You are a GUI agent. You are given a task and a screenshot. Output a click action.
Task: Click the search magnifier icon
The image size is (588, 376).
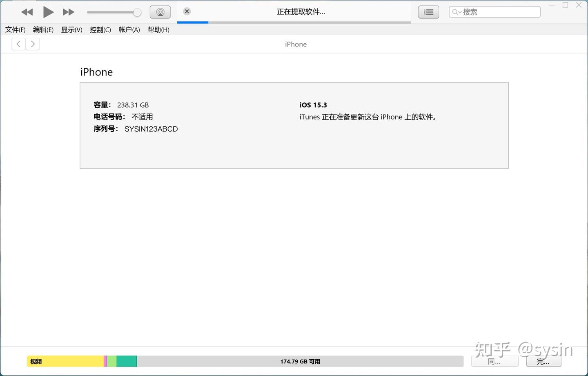coord(454,12)
